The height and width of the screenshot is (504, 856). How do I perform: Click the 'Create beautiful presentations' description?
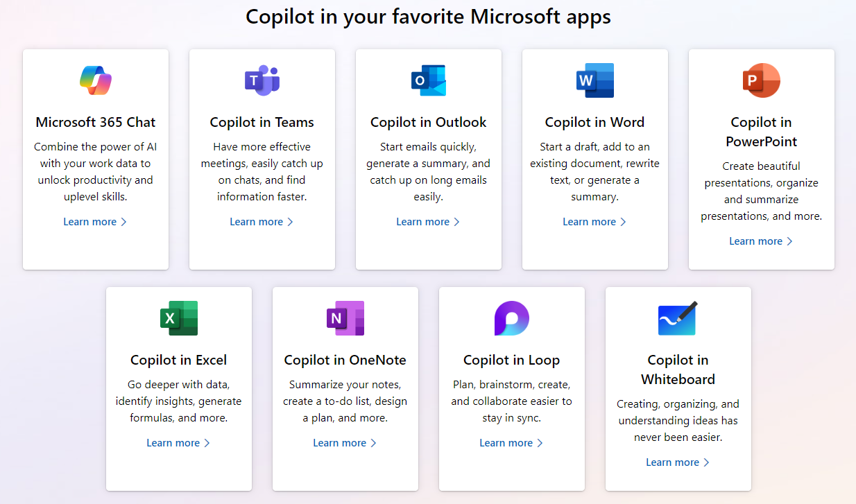tap(762, 191)
